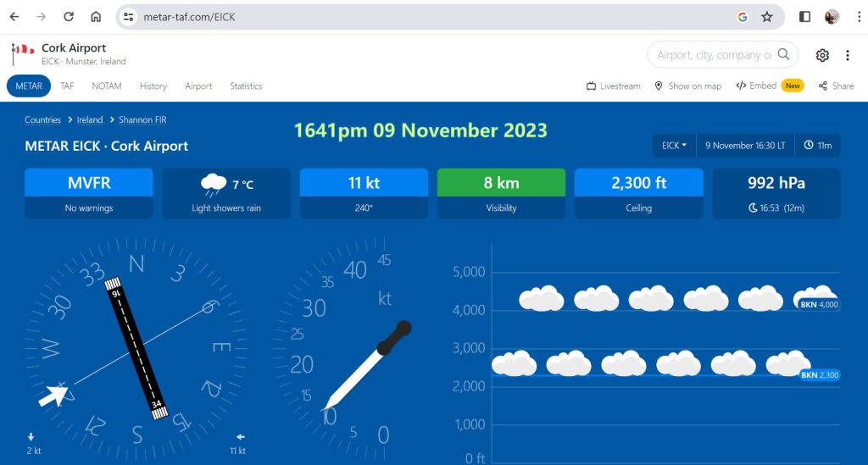Share this METAR page

tap(836, 86)
